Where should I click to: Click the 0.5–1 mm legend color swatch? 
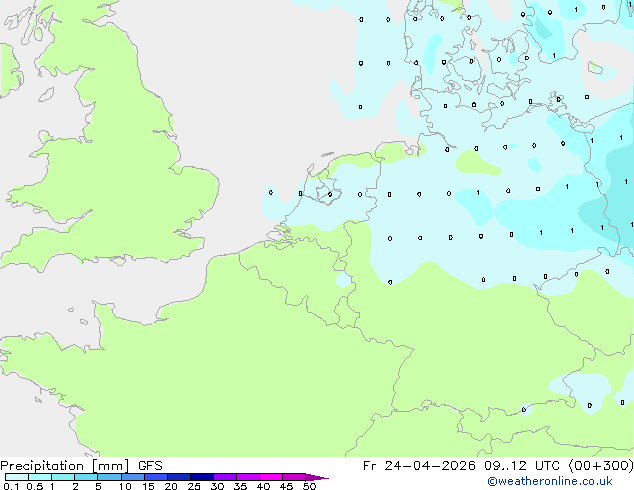click(x=40, y=477)
